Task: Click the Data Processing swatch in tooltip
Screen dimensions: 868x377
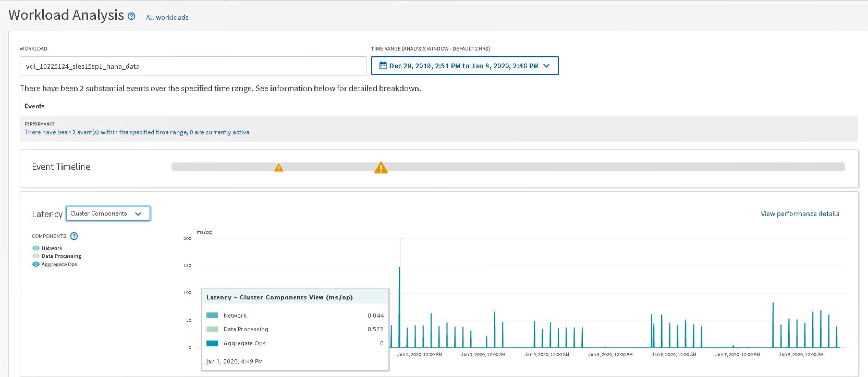Action: 212,329
